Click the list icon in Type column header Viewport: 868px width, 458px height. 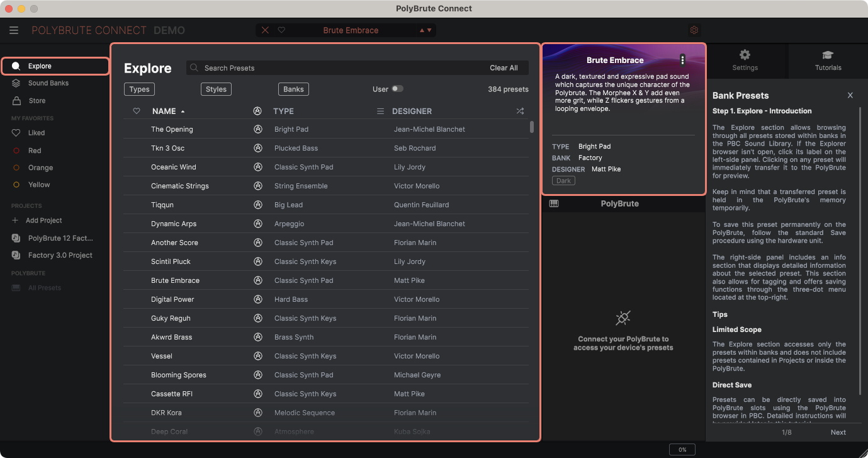(380, 111)
